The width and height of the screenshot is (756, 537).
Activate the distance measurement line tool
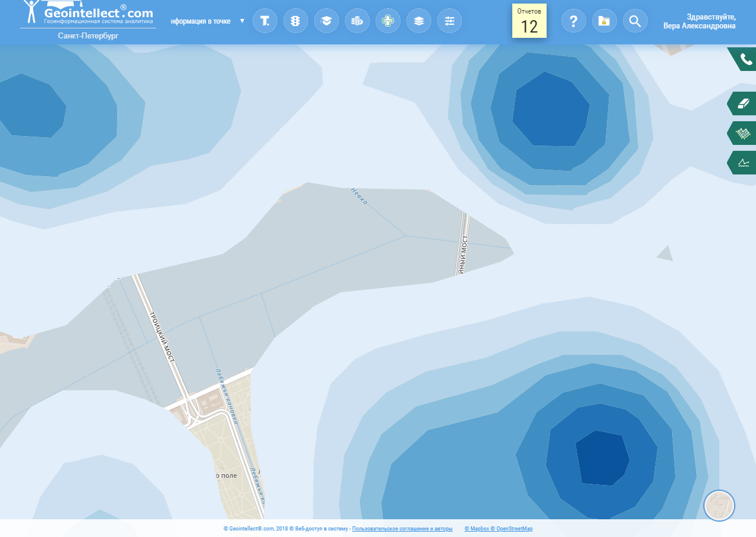[744, 163]
